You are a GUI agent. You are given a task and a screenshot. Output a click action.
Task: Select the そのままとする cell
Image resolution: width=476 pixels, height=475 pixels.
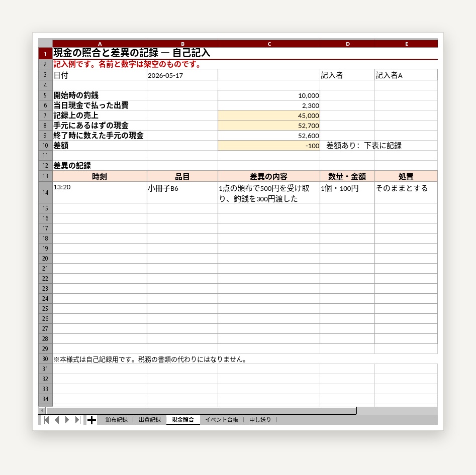coord(406,192)
